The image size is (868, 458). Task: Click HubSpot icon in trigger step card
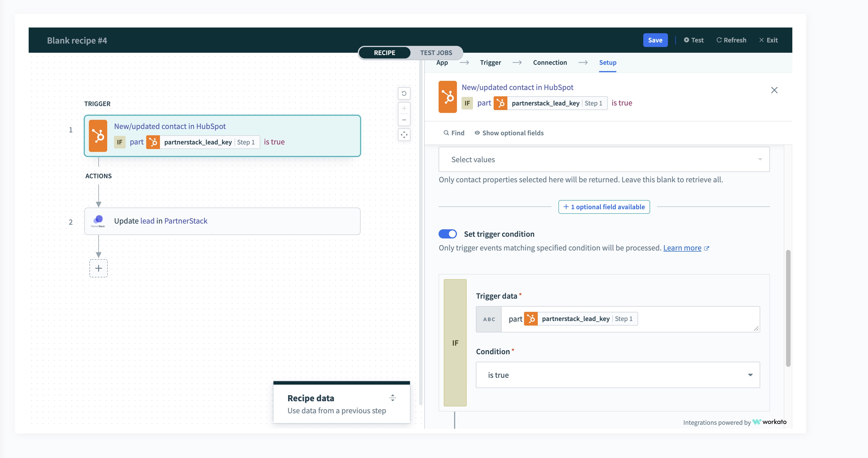click(98, 136)
